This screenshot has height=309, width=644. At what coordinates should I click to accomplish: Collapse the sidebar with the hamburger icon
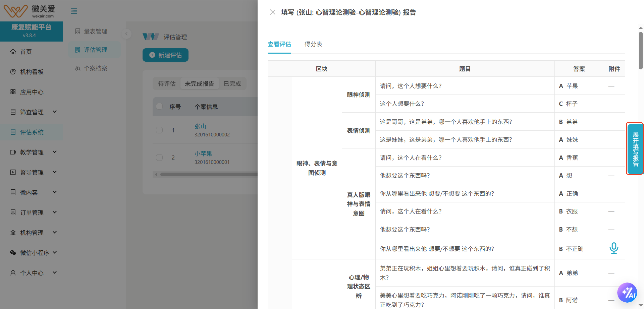click(x=74, y=11)
